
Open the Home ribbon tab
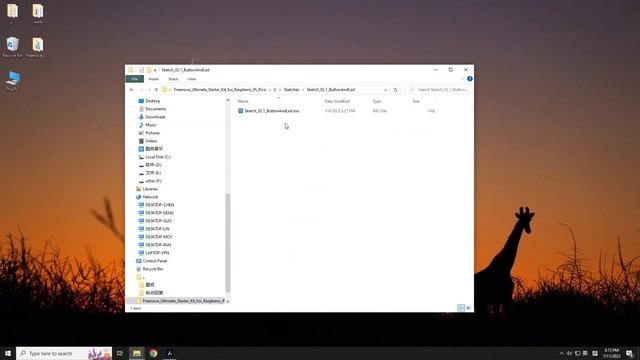[x=153, y=79]
